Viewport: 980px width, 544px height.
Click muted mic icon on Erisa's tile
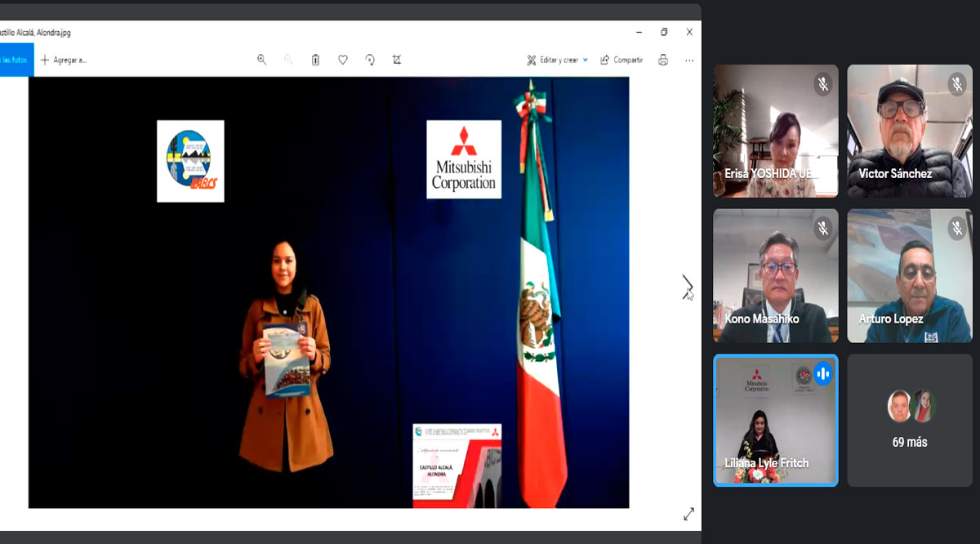point(822,83)
